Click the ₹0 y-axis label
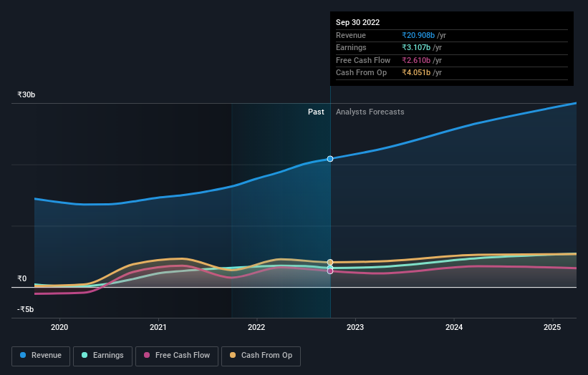This screenshot has width=588, height=375. pyautogui.click(x=22, y=278)
